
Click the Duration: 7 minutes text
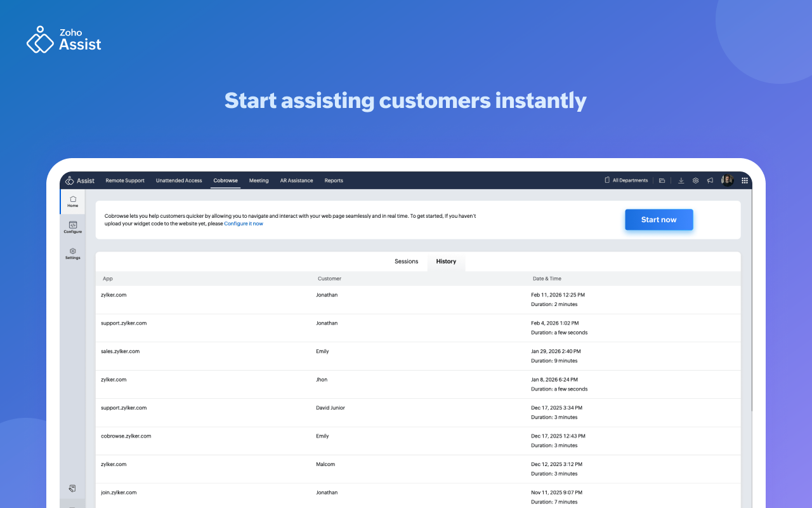point(554,502)
